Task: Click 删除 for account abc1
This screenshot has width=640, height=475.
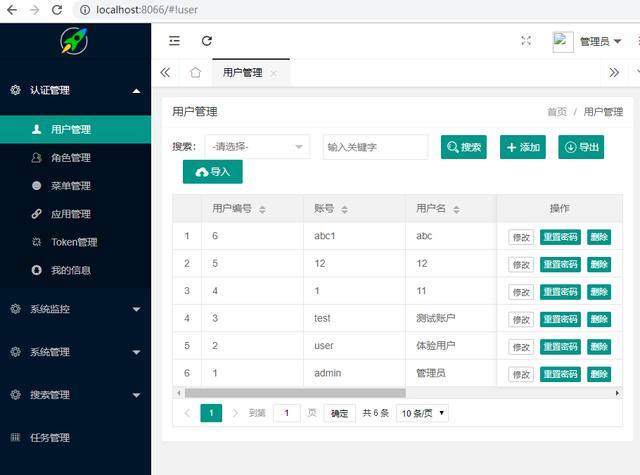Action: point(599,237)
